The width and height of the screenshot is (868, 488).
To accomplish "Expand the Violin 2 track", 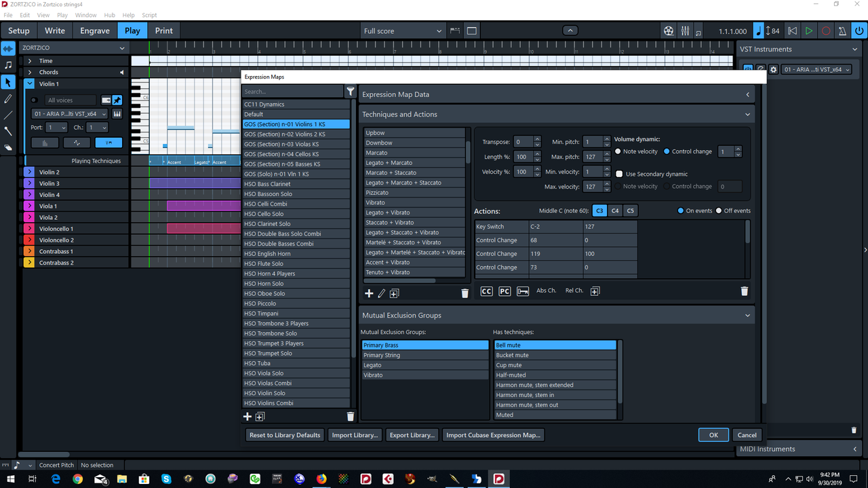I will click(28, 172).
